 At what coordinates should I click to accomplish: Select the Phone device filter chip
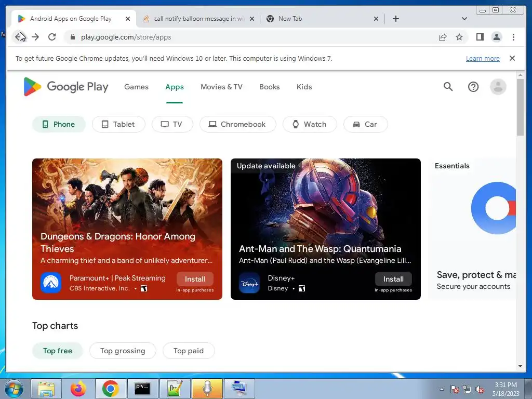point(59,124)
